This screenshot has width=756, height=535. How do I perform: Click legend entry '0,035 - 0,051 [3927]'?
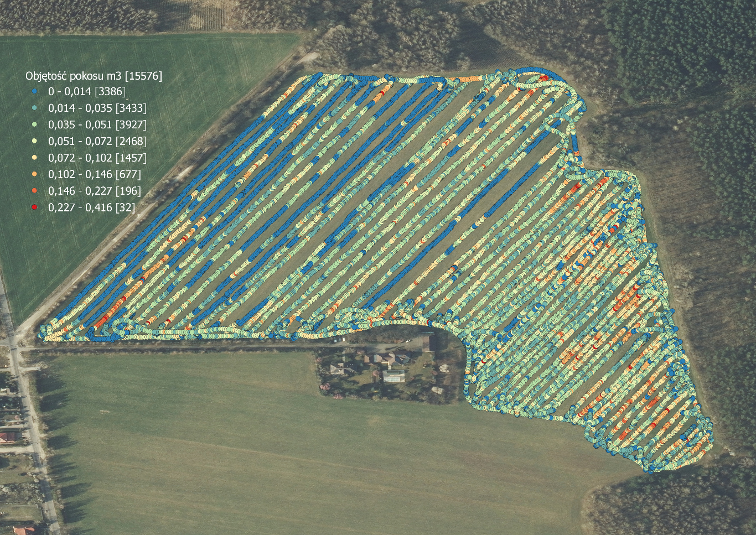pyautogui.click(x=97, y=124)
